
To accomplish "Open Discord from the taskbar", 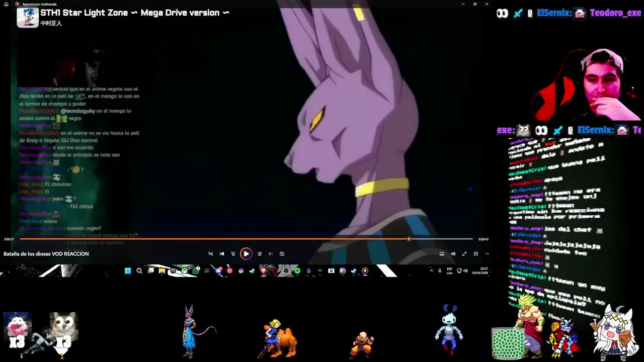I will click(x=219, y=270).
